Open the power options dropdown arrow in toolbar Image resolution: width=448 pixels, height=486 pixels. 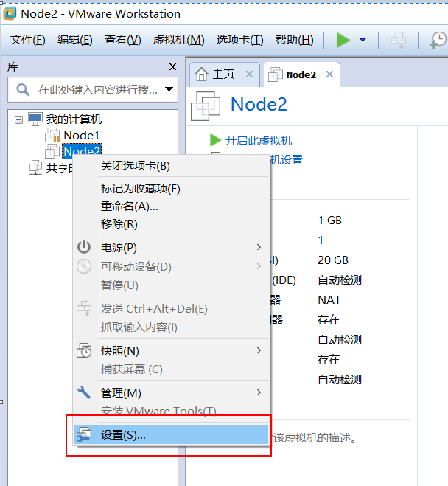(363, 40)
